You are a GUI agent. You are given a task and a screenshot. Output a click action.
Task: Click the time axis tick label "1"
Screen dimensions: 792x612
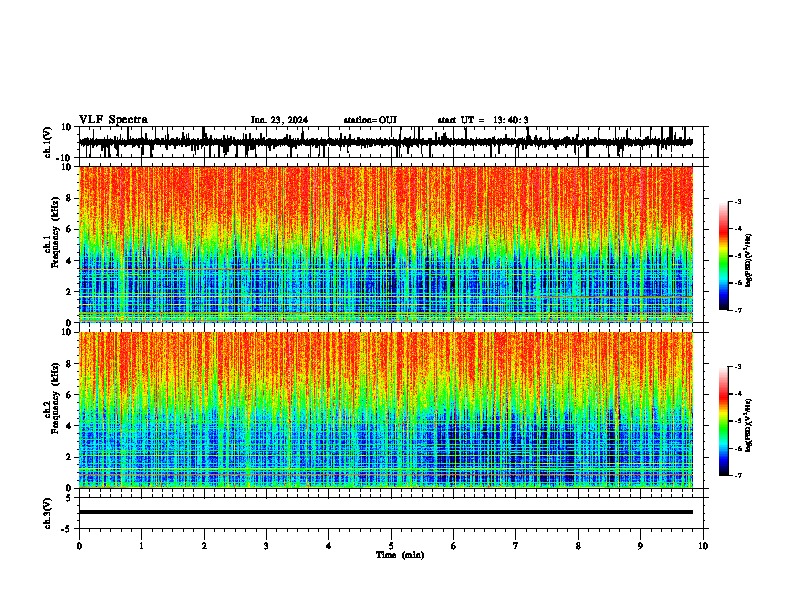[142, 546]
